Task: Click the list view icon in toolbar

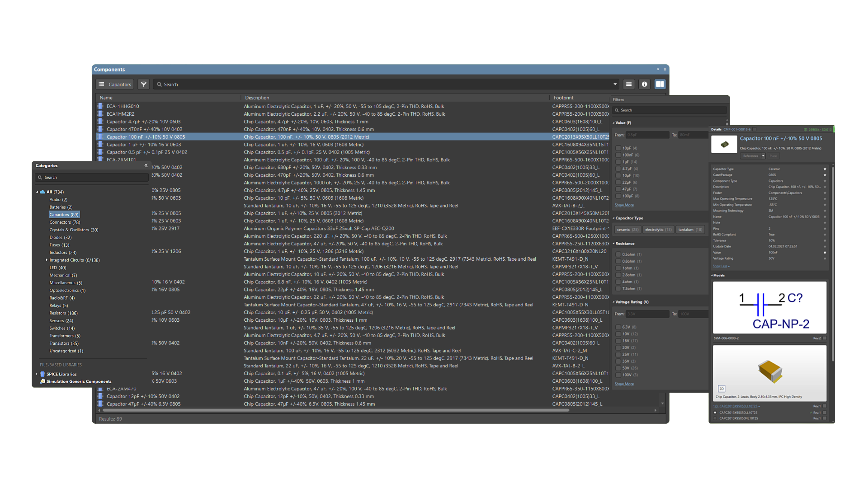Action: click(x=629, y=84)
